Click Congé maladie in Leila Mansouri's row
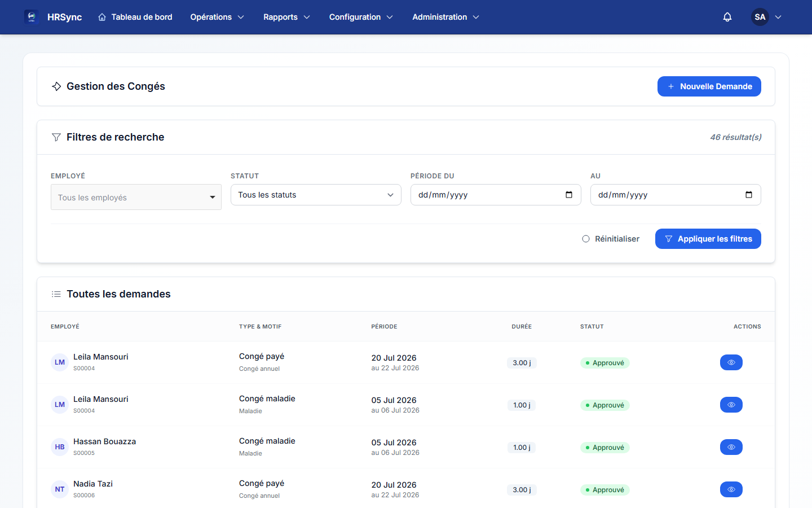 point(267,398)
